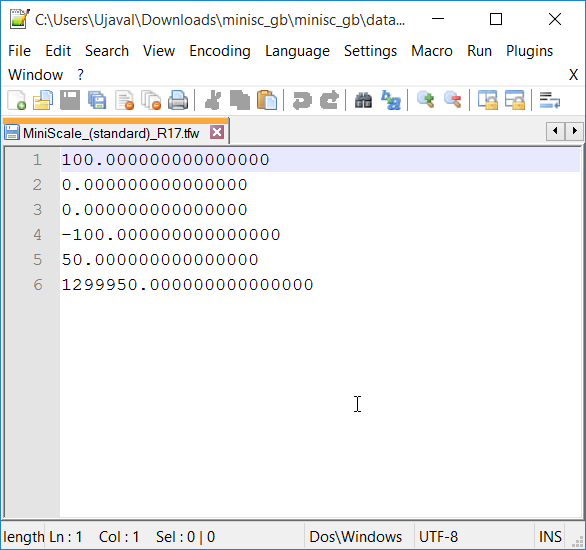Close the MiniScale tab with red X
The height and width of the screenshot is (550, 586).
pos(217,132)
